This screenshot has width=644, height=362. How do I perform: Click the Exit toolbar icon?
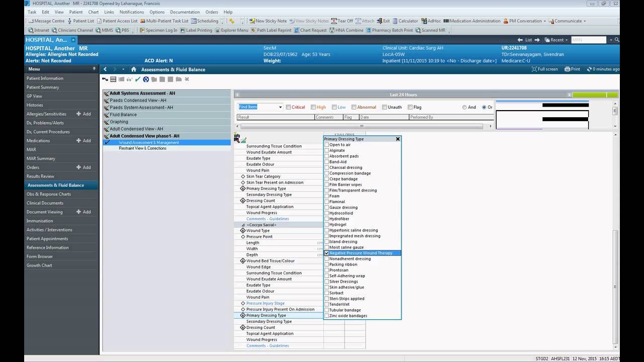click(383, 21)
